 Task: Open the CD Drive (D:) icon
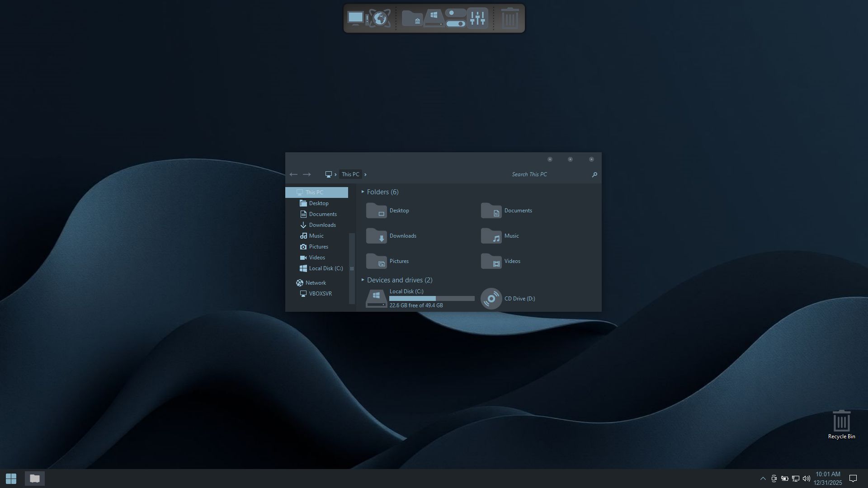coord(491,299)
